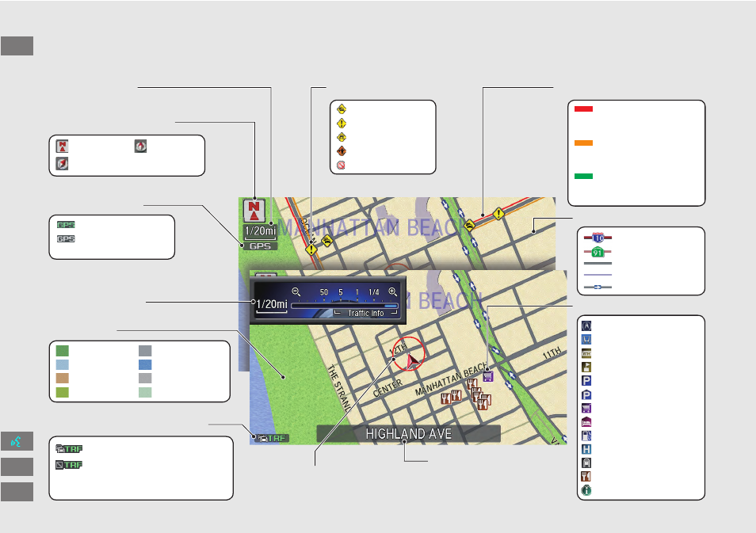Viewport: 756px width, 533px height.
Task: Click the congestion car icon beside the left exclamation icon
Action: tap(327, 241)
